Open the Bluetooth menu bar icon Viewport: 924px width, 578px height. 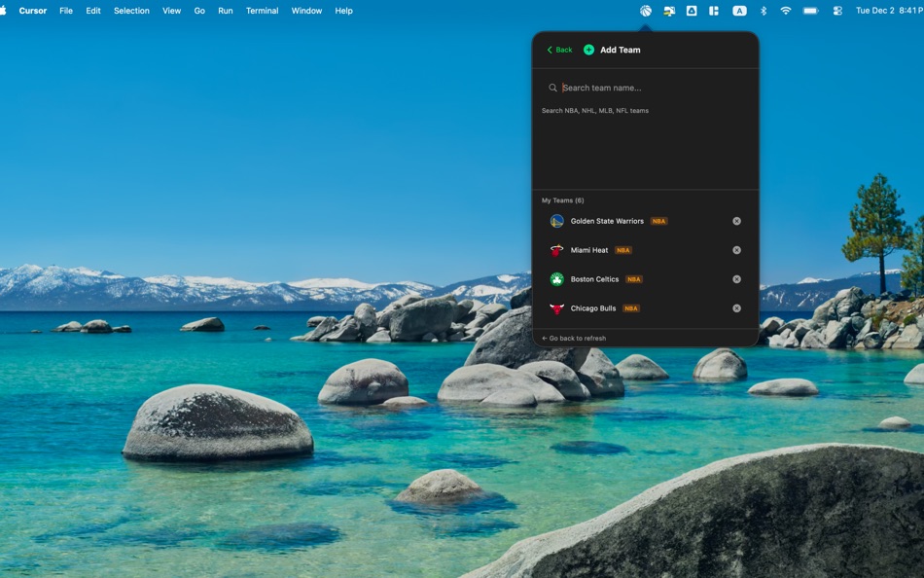point(764,11)
